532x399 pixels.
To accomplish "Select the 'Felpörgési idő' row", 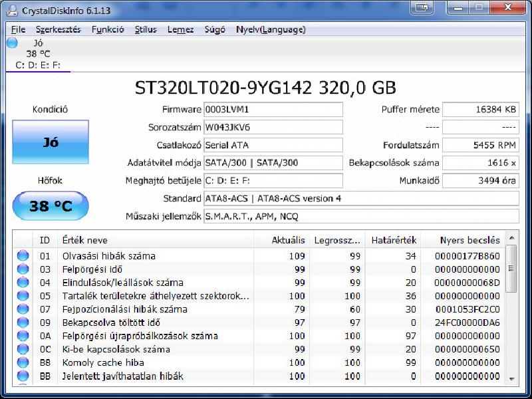I will click(x=259, y=269).
